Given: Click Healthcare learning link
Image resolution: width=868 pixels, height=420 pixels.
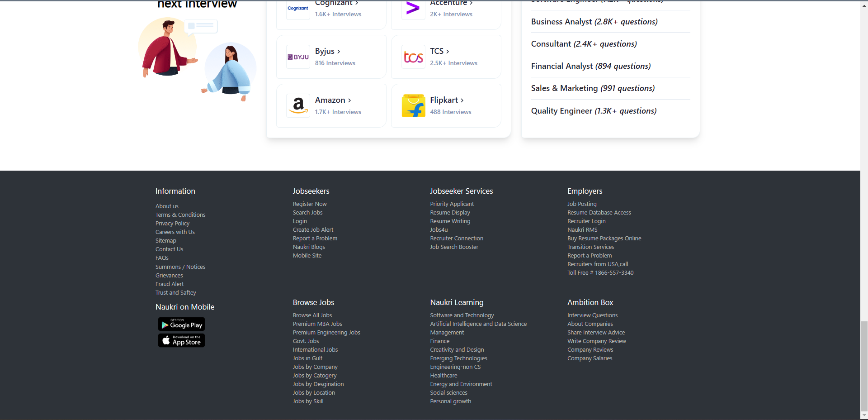Looking at the screenshot, I should point(443,376).
